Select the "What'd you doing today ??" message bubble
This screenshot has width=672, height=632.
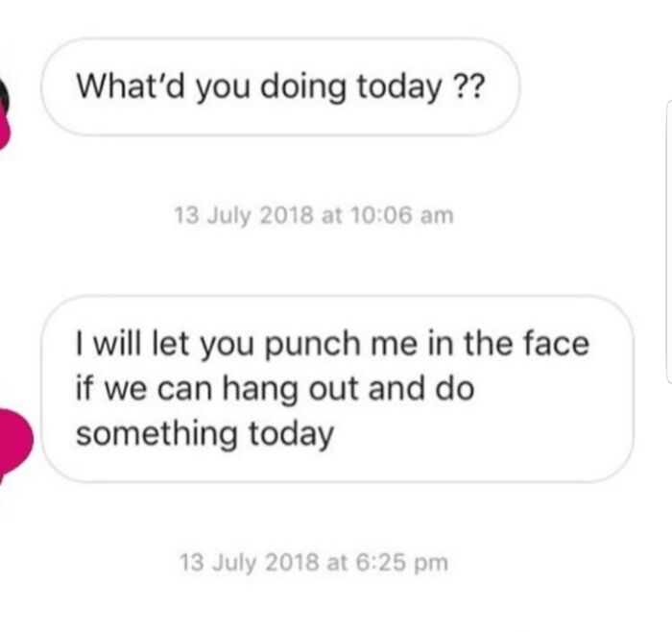click(x=280, y=88)
